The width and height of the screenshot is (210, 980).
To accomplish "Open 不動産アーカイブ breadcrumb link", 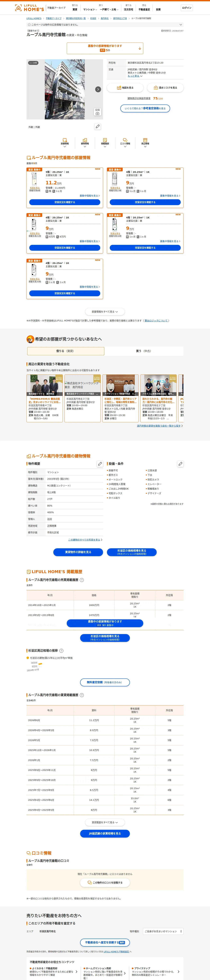I will point(54,18).
